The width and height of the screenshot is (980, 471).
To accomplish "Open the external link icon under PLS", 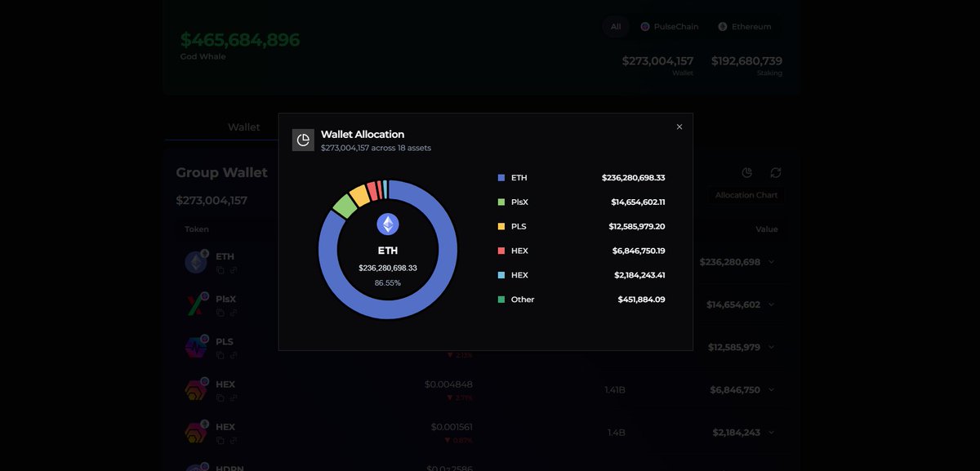I will [234, 355].
